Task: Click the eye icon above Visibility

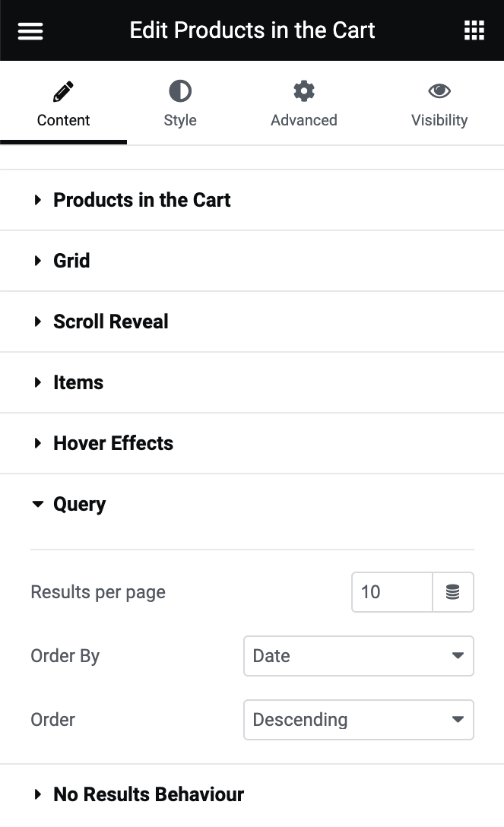Action: click(439, 90)
